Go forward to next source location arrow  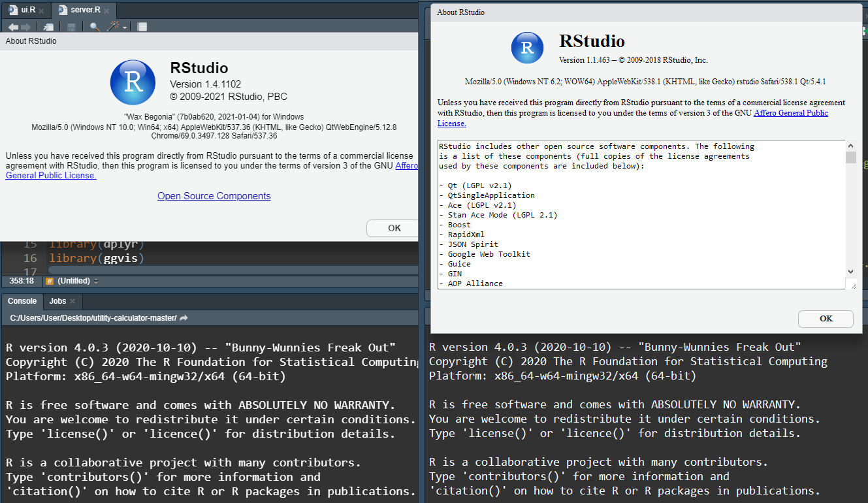(x=26, y=27)
